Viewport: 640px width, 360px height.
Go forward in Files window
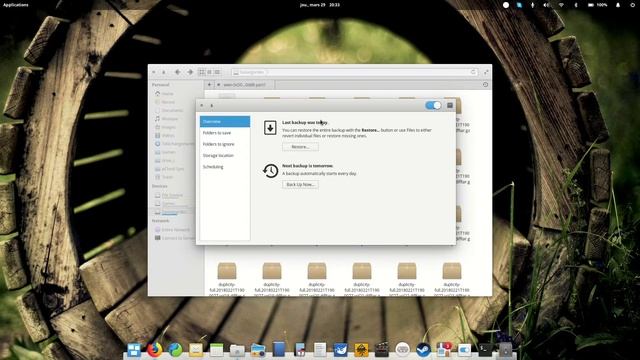click(190, 72)
